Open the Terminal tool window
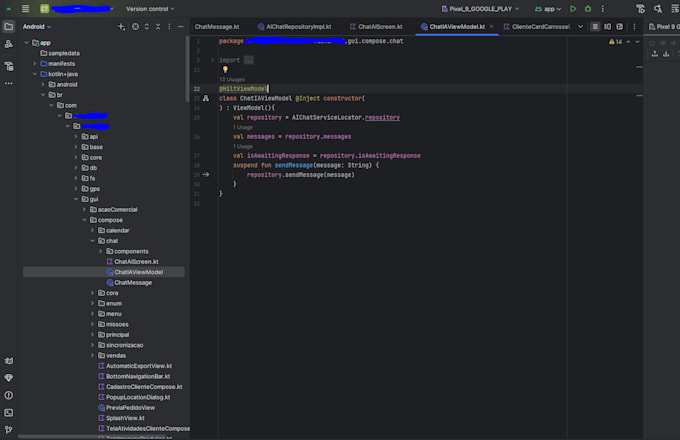 9,413
